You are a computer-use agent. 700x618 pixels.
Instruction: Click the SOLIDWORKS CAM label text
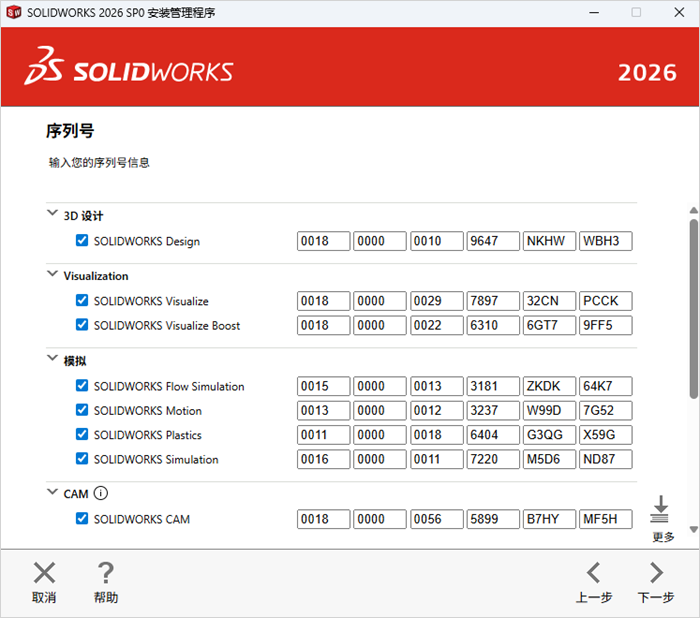point(142,519)
